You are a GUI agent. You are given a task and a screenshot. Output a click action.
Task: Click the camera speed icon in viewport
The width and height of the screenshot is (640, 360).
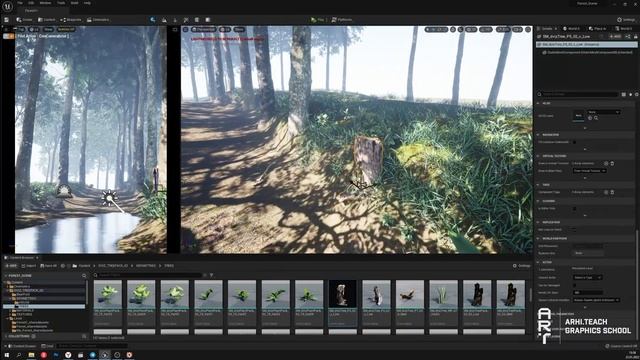[x=517, y=29]
